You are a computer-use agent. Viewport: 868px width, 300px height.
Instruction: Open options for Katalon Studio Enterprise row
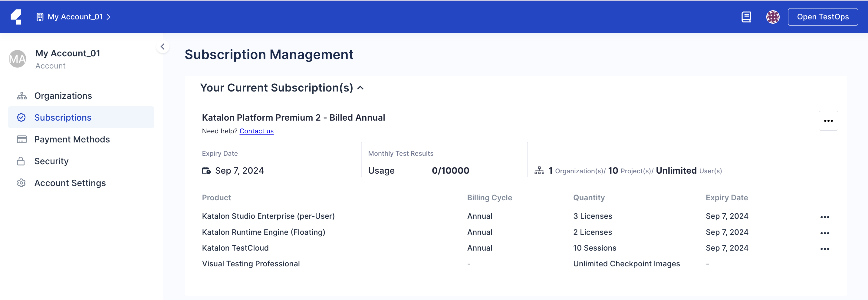(824, 217)
